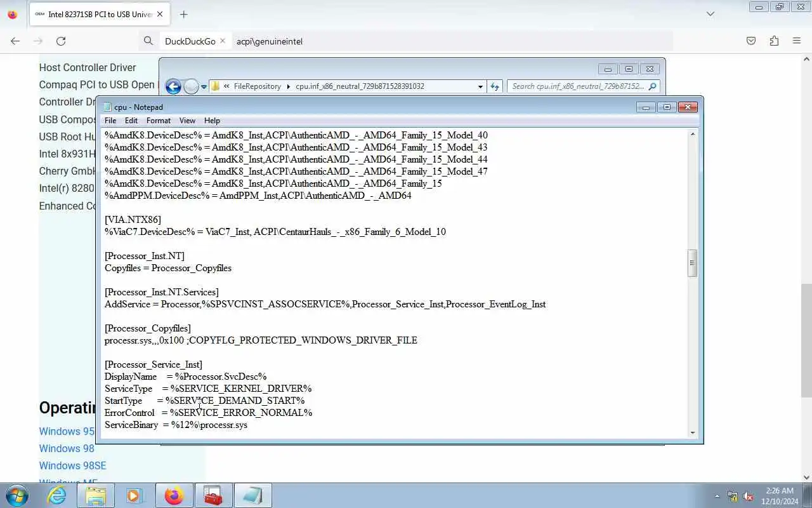
Task: Click the notepad icon in cpu - Notepad title
Action: point(107,107)
